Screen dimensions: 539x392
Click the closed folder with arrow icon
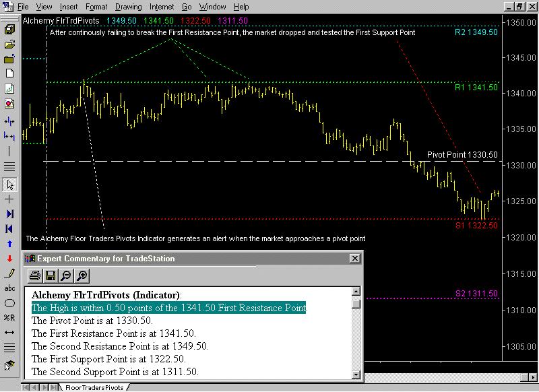point(9,59)
